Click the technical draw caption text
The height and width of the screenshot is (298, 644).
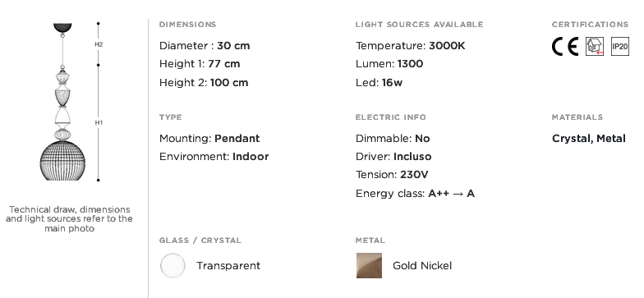(x=69, y=218)
